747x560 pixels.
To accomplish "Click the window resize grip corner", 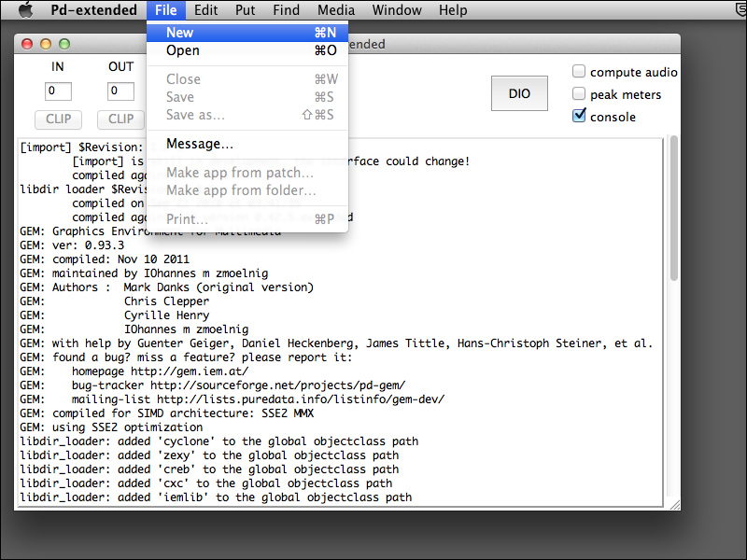I will click(675, 505).
